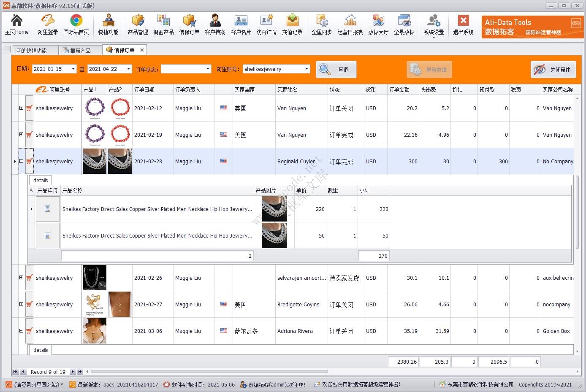Open 国际站首页 Chrome icon
The image size is (586, 392).
pos(76,24)
